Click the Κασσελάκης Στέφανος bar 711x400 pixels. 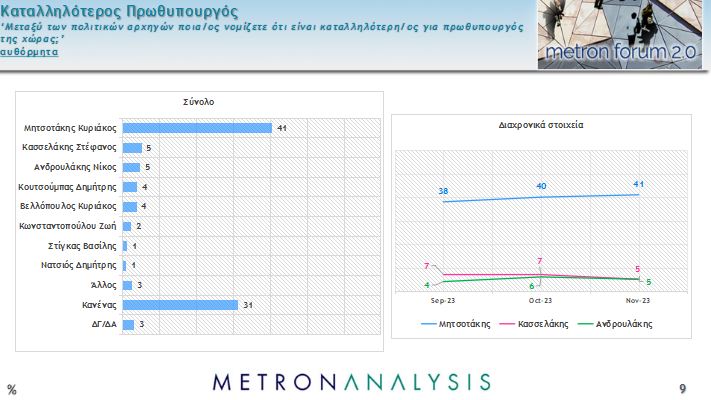click(131, 147)
